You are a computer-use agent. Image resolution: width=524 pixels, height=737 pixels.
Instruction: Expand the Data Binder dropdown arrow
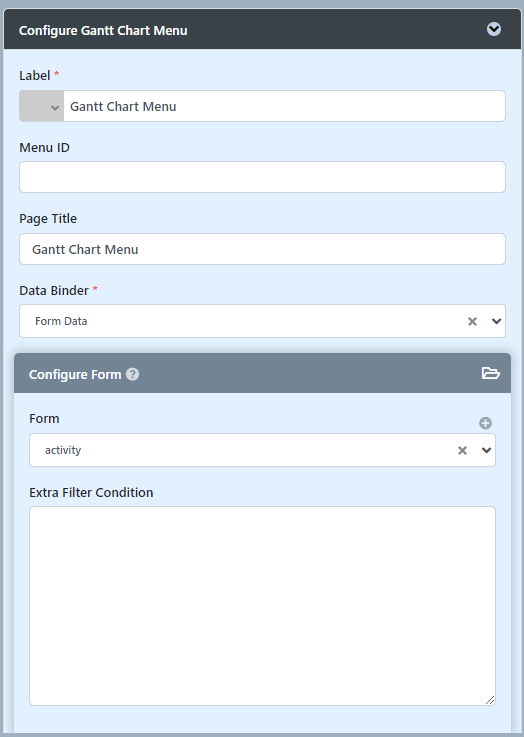[x=496, y=321]
